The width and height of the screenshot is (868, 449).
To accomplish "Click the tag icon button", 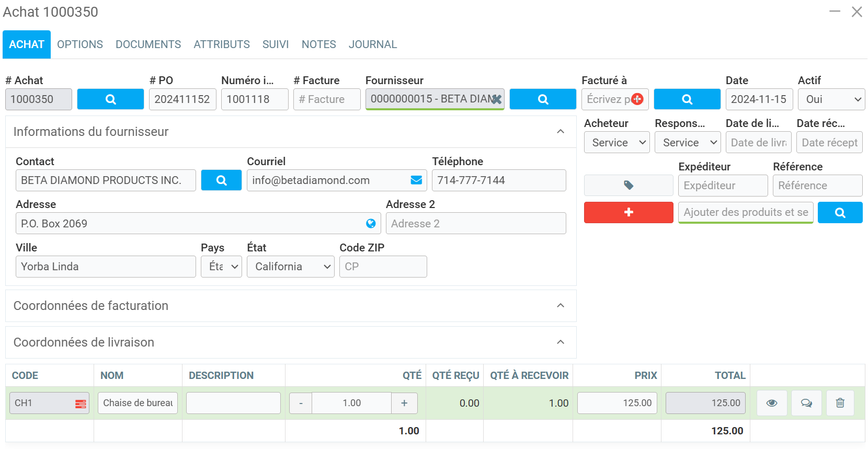I will (629, 186).
